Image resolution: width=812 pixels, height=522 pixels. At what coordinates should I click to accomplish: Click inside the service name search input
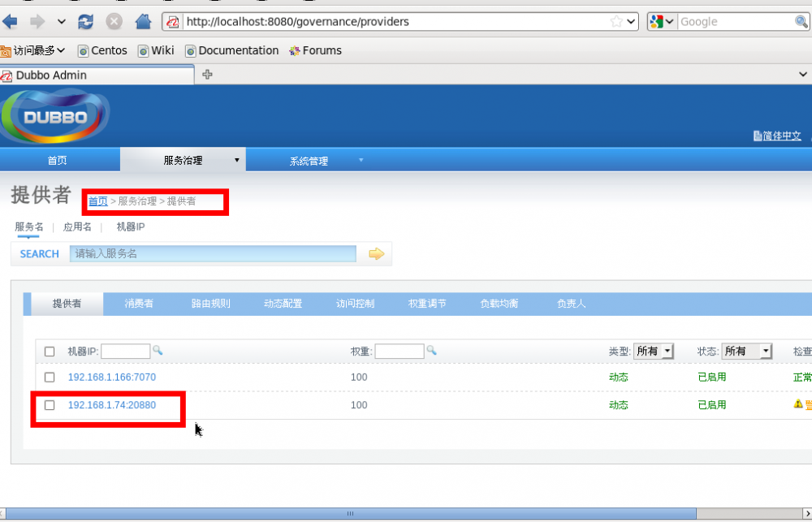pos(211,253)
